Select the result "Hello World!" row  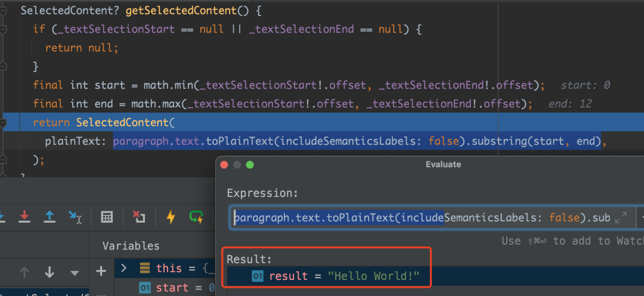coord(346,276)
